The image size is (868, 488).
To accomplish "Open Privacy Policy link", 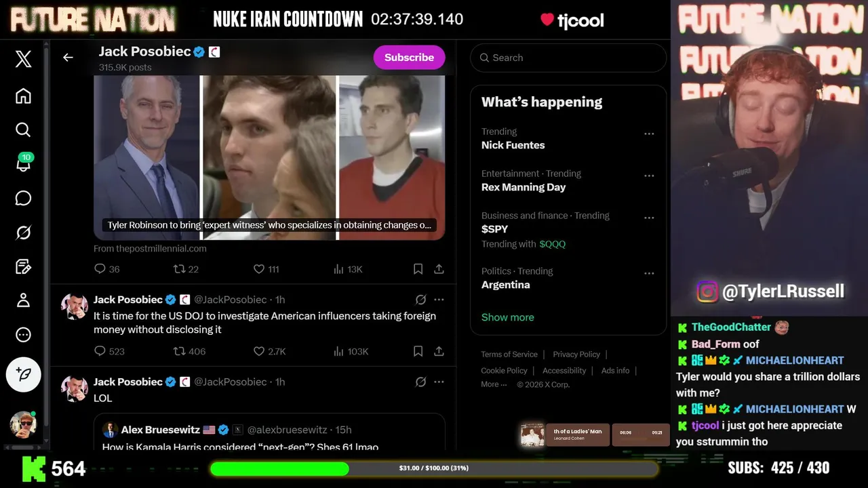I will coord(576,354).
